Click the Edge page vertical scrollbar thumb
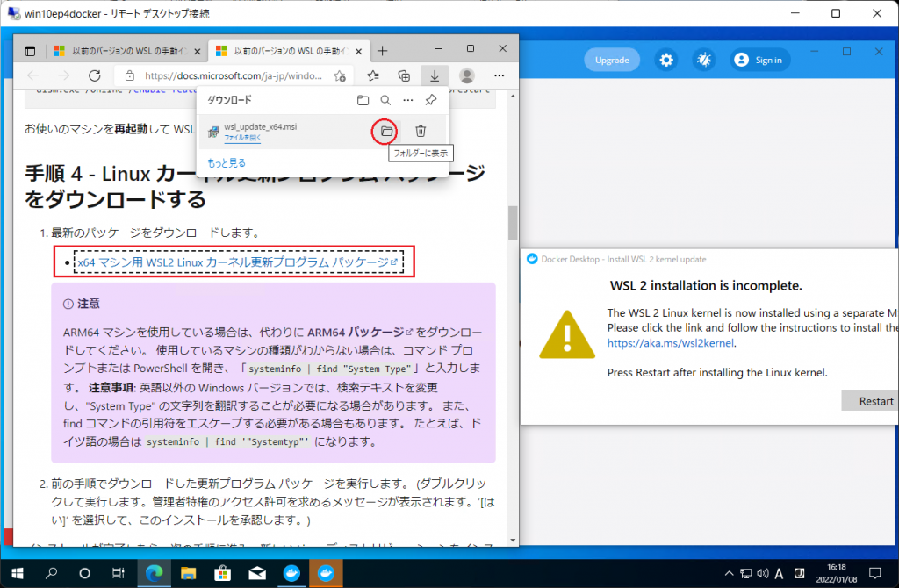 pyautogui.click(x=513, y=223)
